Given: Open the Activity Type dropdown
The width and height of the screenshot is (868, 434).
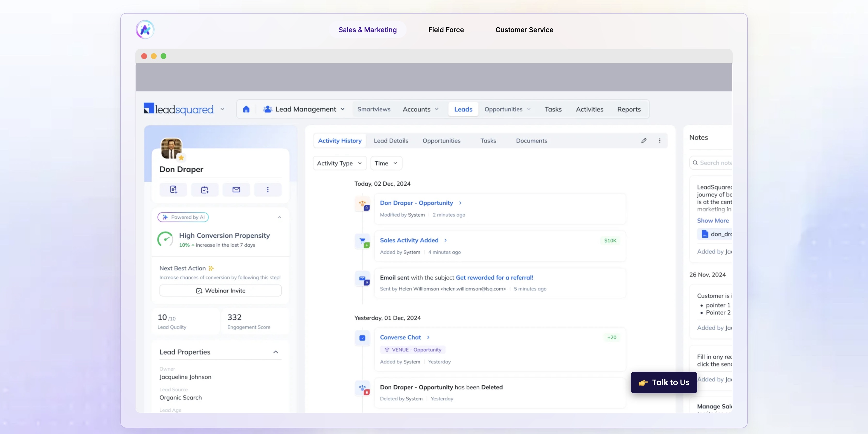Looking at the screenshot, I should click(339, 163).
